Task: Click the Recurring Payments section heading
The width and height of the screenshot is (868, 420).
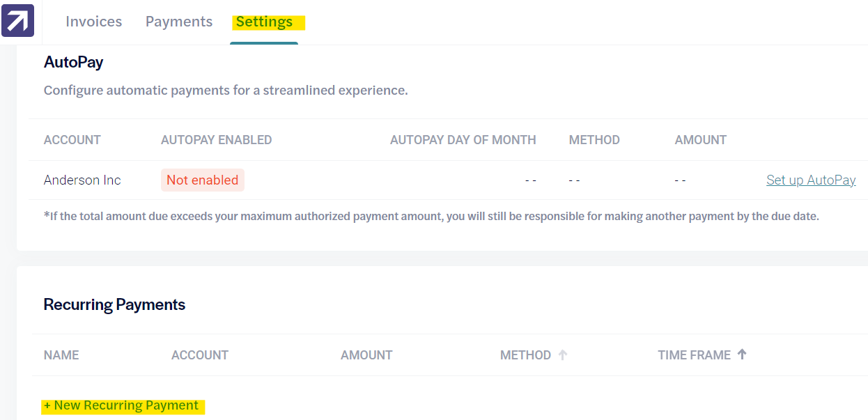Action: click(x=114, y=304)
